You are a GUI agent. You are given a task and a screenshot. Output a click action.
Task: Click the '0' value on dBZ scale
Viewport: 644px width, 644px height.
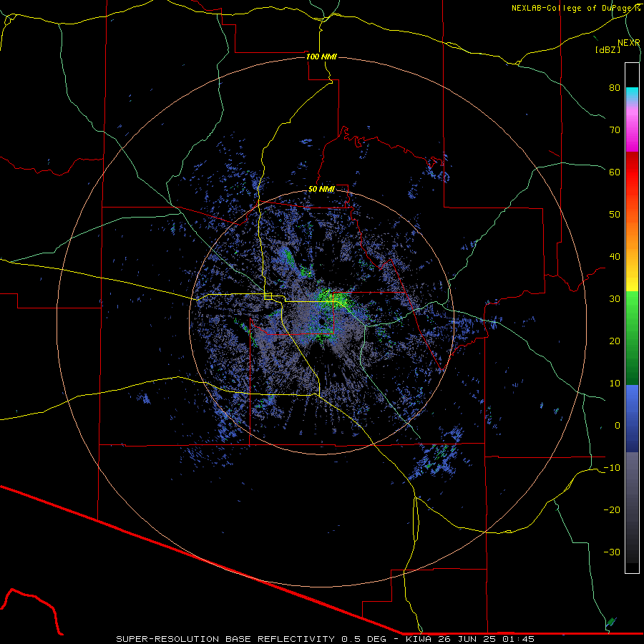coord(618,426)
